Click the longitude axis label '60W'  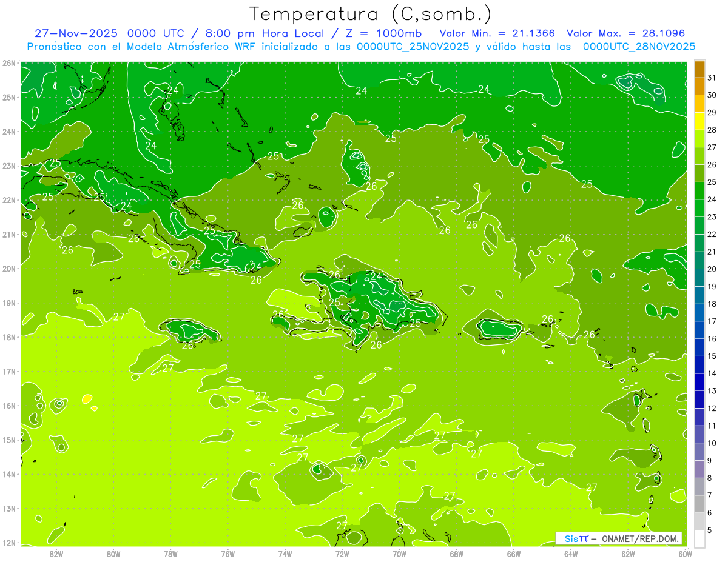[x=685, y=554]
